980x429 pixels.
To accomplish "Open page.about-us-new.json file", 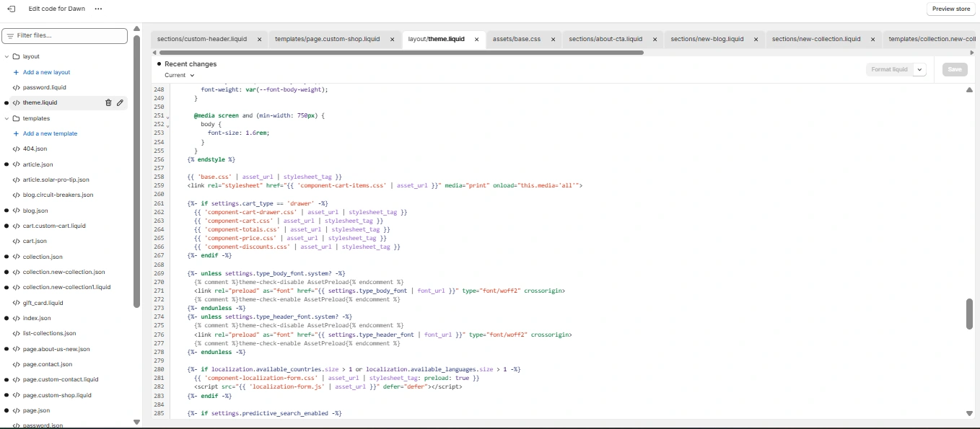I will click(x=56, y=349).
